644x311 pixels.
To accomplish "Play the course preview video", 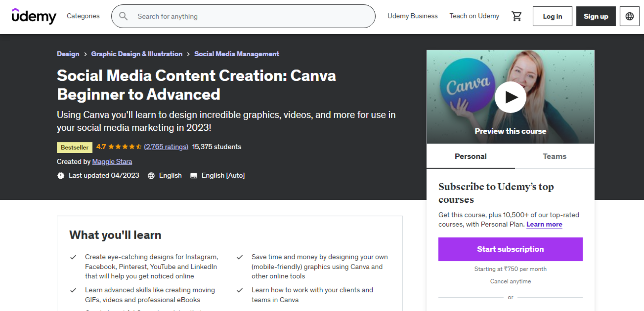I will [x=510, y=97].
